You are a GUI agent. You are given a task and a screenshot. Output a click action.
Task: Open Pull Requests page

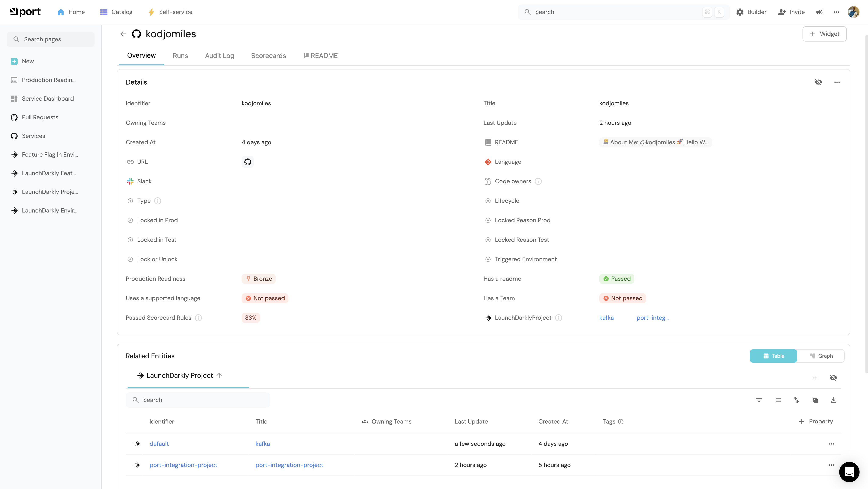pyautogui.click(x=34, y=118)
